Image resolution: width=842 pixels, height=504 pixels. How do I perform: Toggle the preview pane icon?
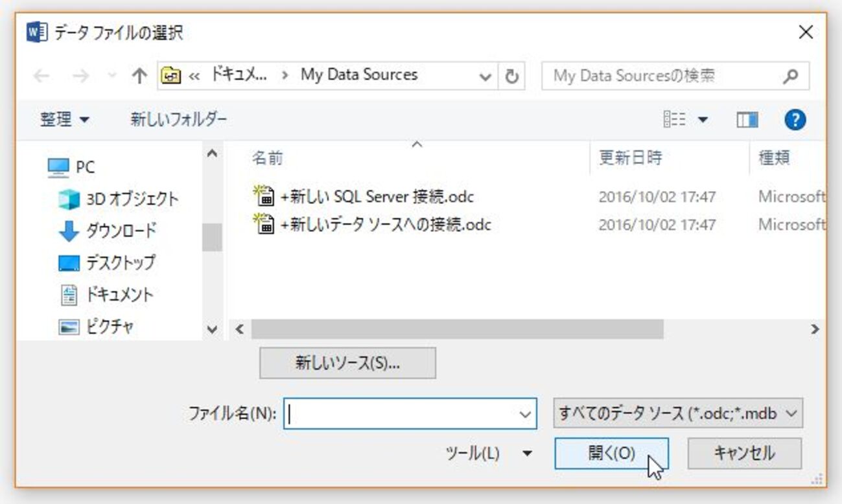(x=747, y=120)
